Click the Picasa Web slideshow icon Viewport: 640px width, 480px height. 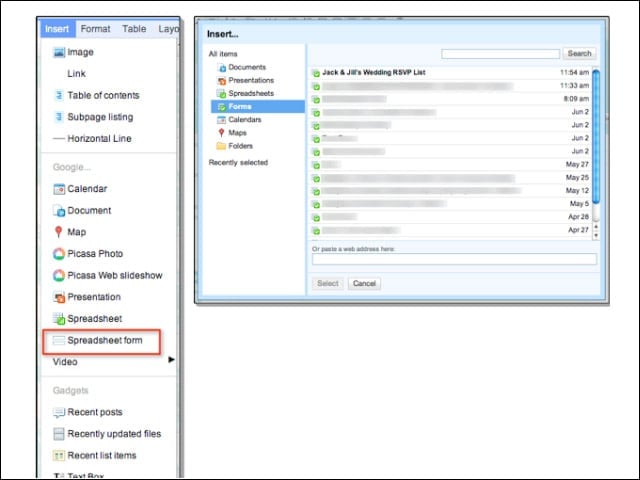pos(59,276)
